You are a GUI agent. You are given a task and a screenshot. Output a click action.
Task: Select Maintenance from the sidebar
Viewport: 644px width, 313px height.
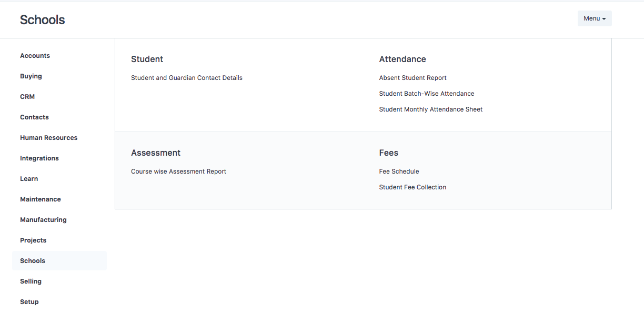tap(41, 199)
